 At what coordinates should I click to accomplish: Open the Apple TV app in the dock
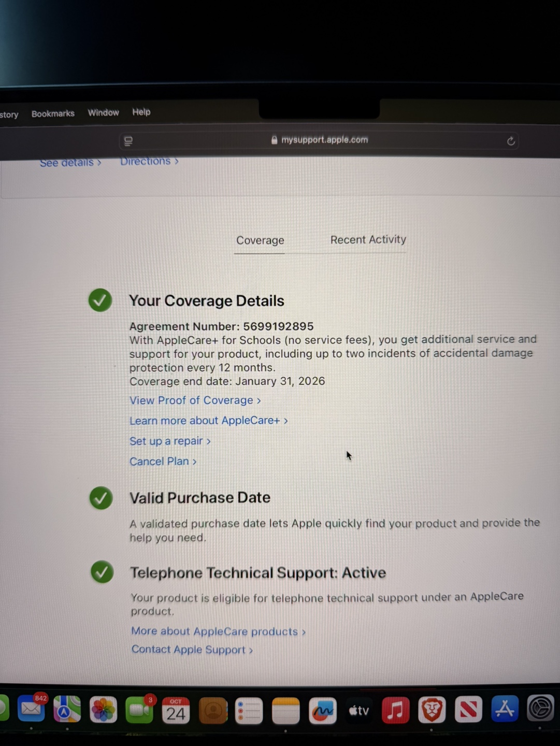[x=358, y=710]
